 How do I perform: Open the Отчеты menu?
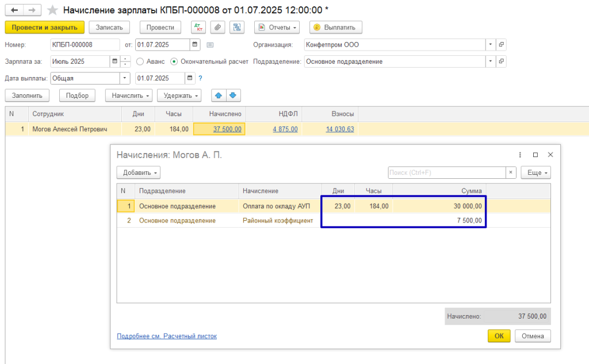277,27
